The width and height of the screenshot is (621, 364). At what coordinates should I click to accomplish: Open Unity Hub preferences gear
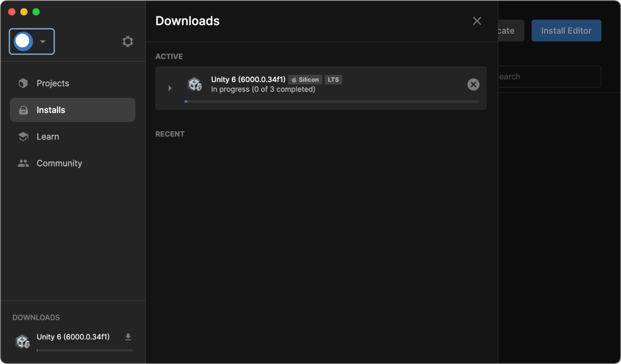pyautogui.click(x=128, y=41)
